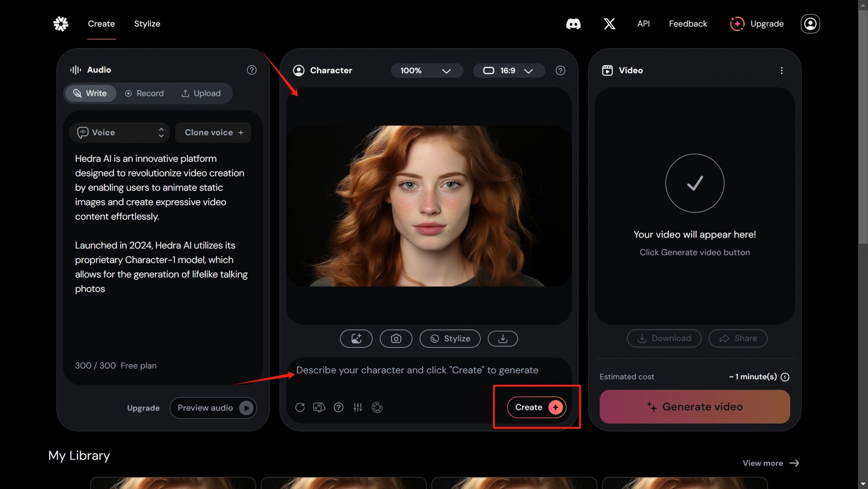
Task: Open the Feedback link
Action: click(x=688, y=23)
